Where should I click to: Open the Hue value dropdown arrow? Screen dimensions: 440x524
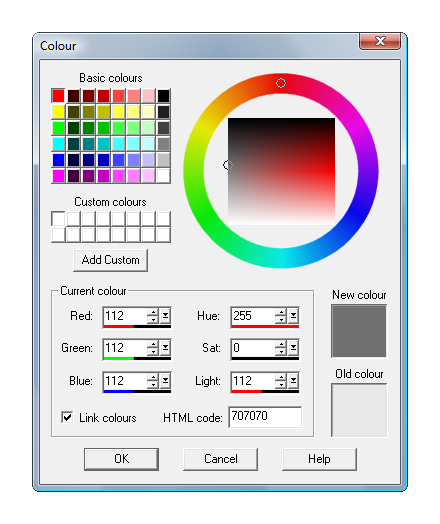293,316
